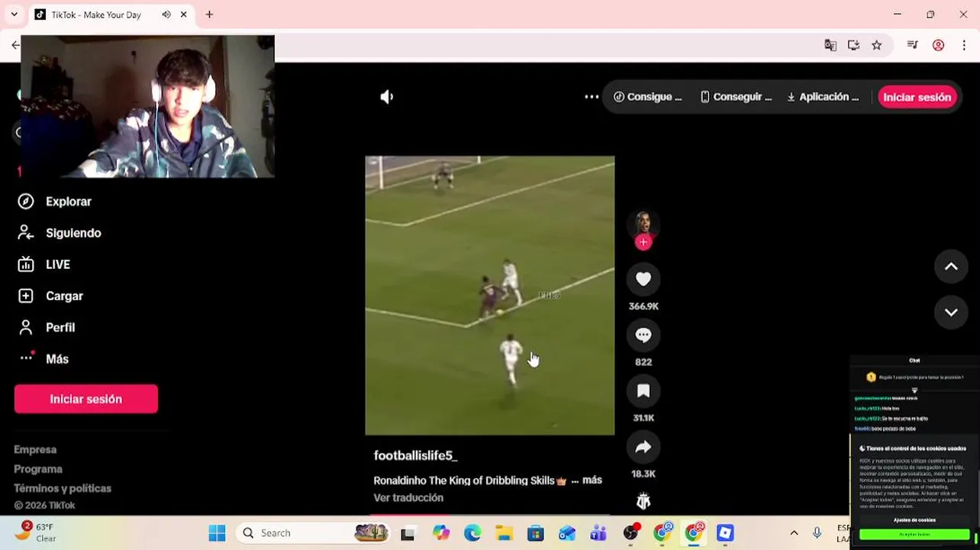
Task: Click the browser back arrow
Action: [15, 45]
